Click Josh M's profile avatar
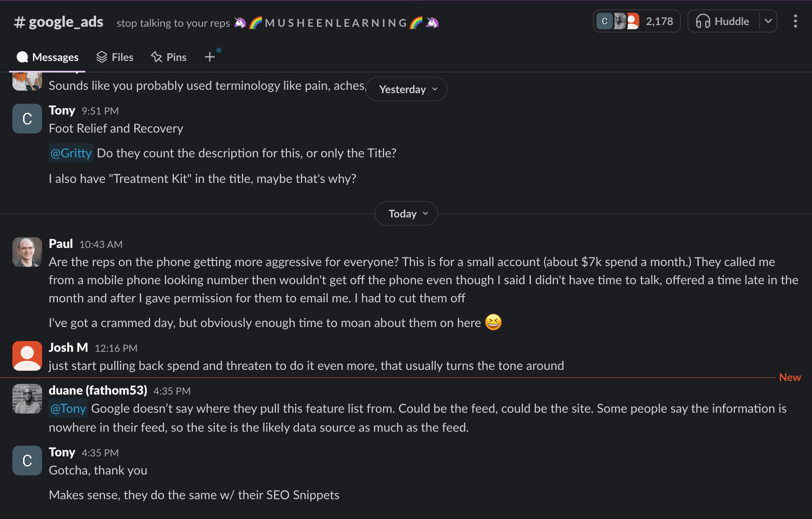This screenshot has height=519, width=812. (26, 356)
